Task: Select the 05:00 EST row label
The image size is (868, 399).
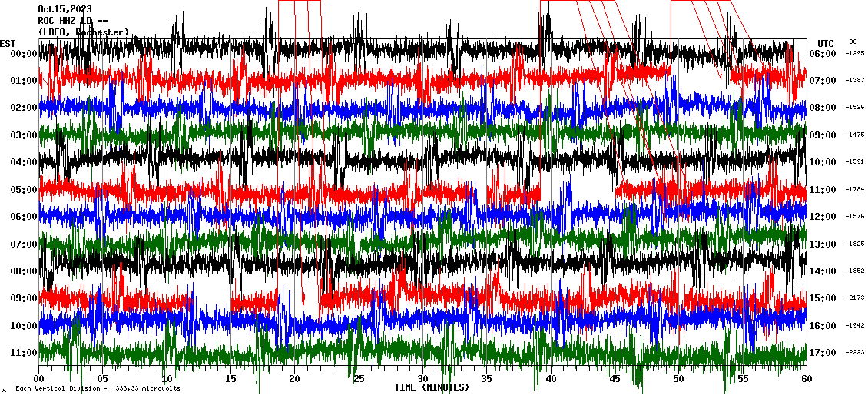Action: pyautogui.click(x=24, y=190)
